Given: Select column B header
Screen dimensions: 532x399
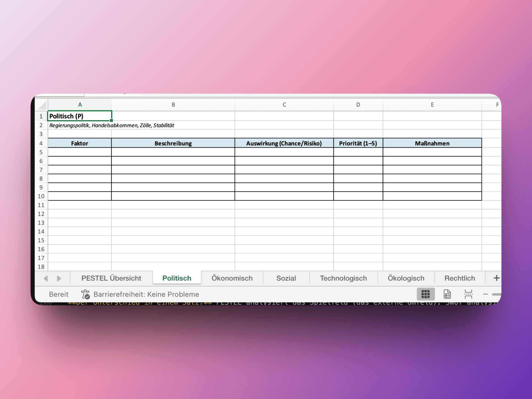Looking at the screenshot, I should (173, 105).
